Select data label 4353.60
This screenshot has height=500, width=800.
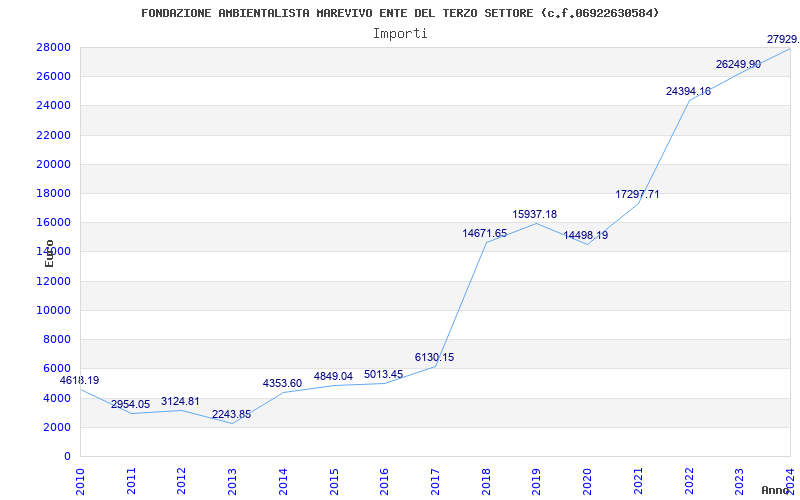pyautogui.click(x=282, y=383)
